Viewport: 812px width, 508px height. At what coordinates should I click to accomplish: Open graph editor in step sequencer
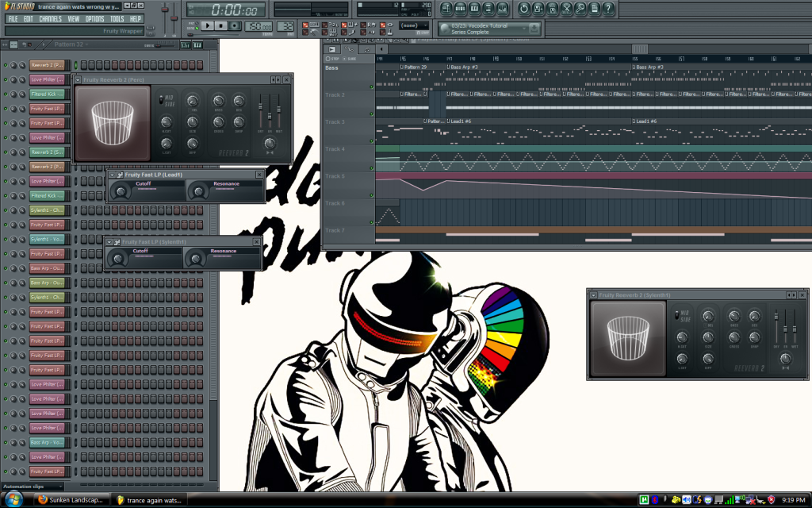pyautogui.click(x=186, y=45)
